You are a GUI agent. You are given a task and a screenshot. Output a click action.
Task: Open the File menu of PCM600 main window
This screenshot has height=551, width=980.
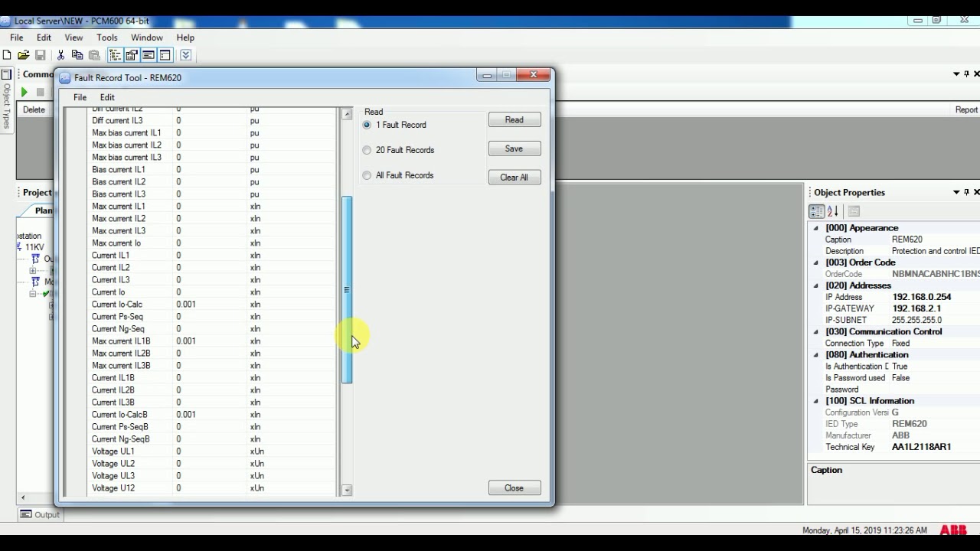16,37
